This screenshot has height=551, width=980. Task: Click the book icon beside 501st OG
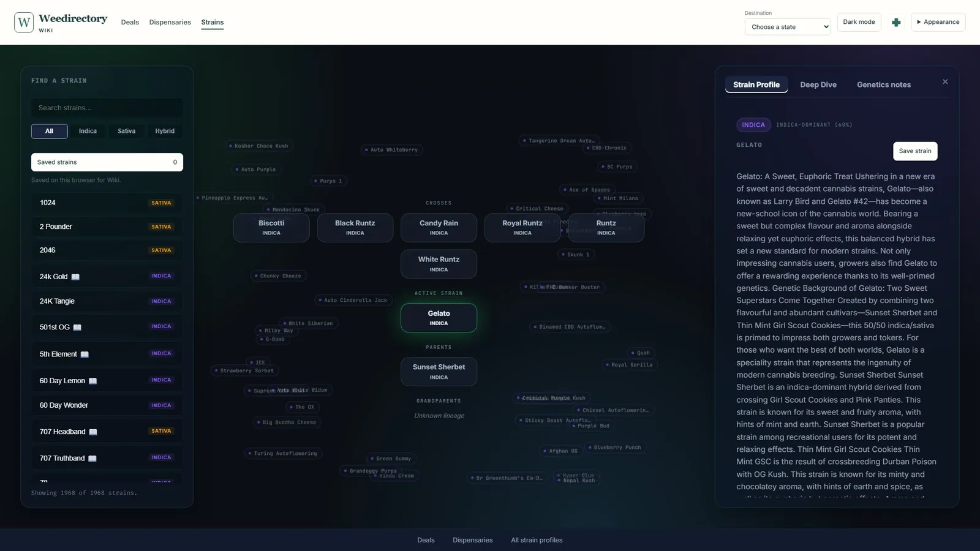tap(77, 328)
